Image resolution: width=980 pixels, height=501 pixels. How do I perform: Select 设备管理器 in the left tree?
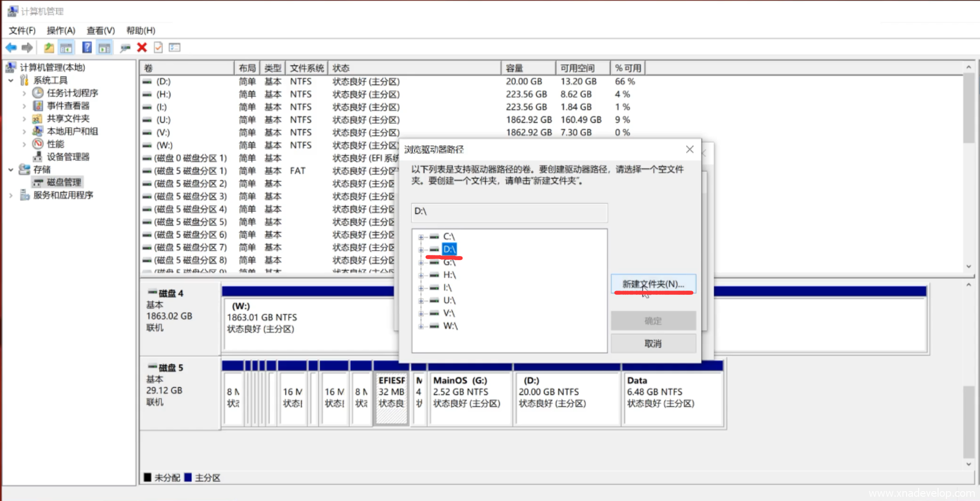(68, 157)
